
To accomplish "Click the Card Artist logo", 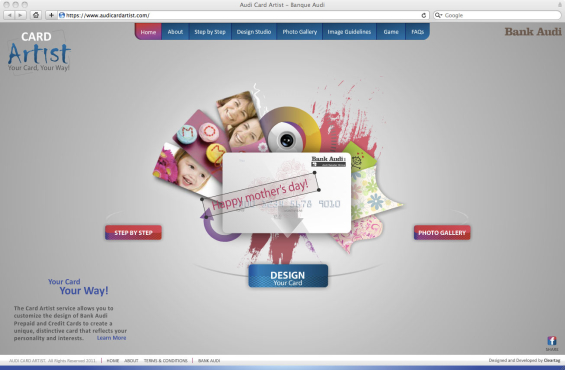I will click(39, 52).
